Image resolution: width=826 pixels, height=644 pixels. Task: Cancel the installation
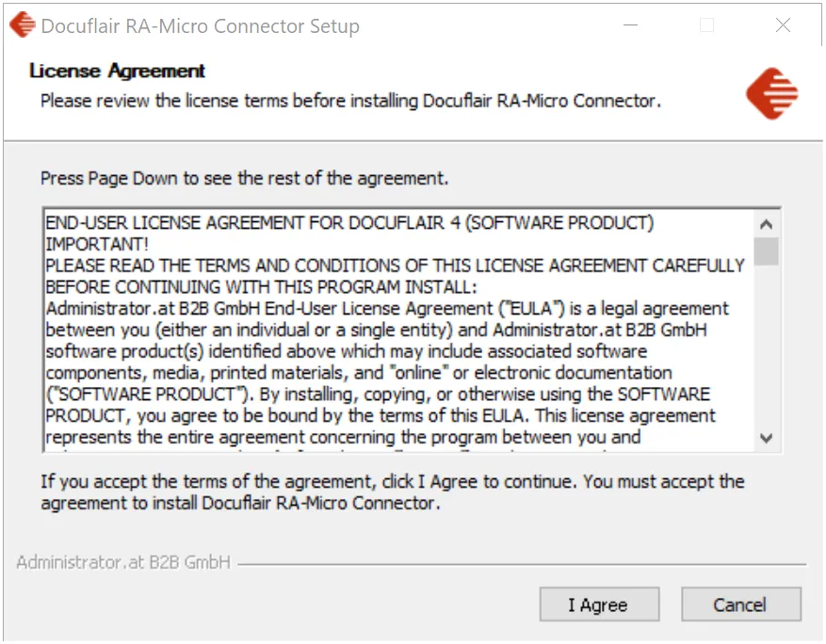click(740, 604)
